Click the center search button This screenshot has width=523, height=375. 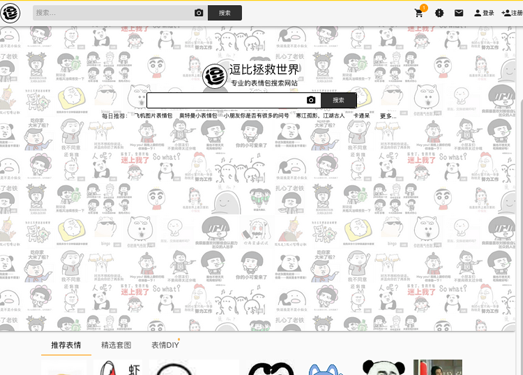coord(339,100)
